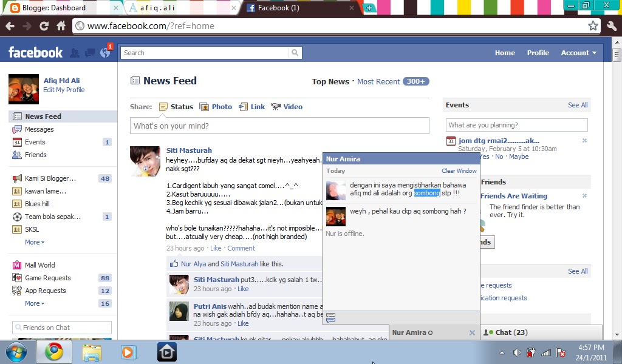
Task: Clear Window in Nur Amira chat
Action: click(x=459, y=170)
